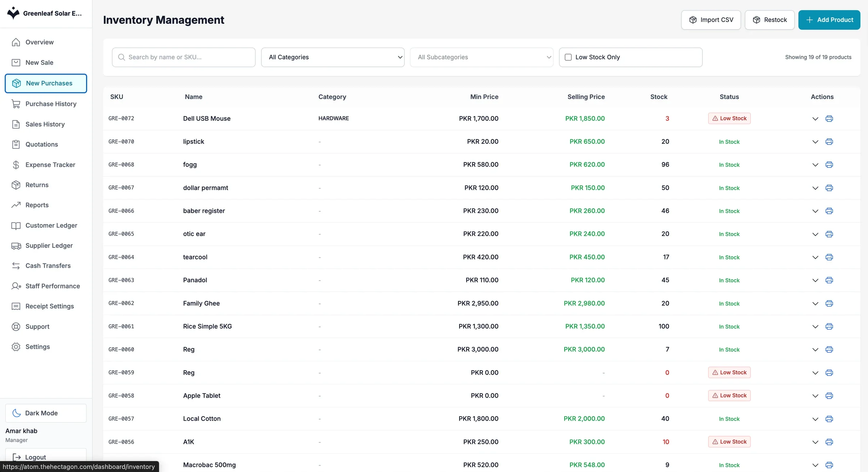Click print icon for lipstick row
Screen dimensions: 868x472
(829, 142)
